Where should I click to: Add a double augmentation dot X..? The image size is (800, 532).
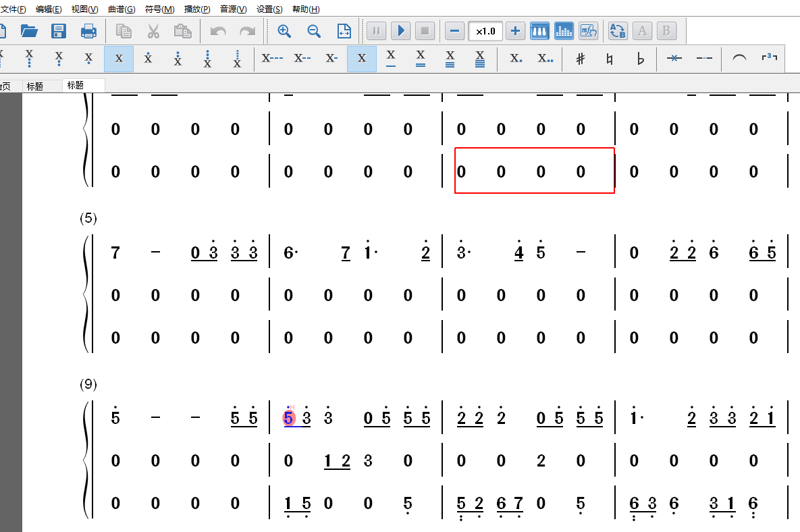click(545, 59)
